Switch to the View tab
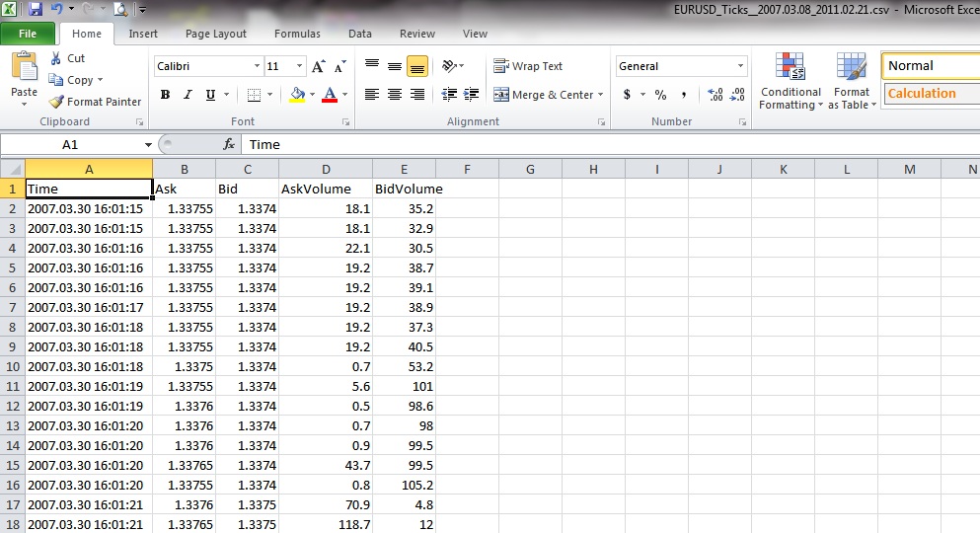This screenshot has height=533, width=980. click(475, 34)
